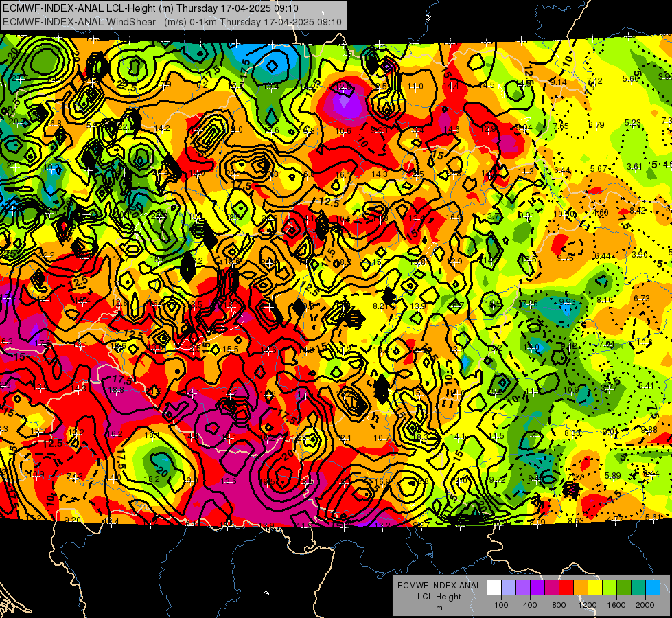Click the map value 3.90
Viewport: 672px width, 618px height.
coord(640,254)
